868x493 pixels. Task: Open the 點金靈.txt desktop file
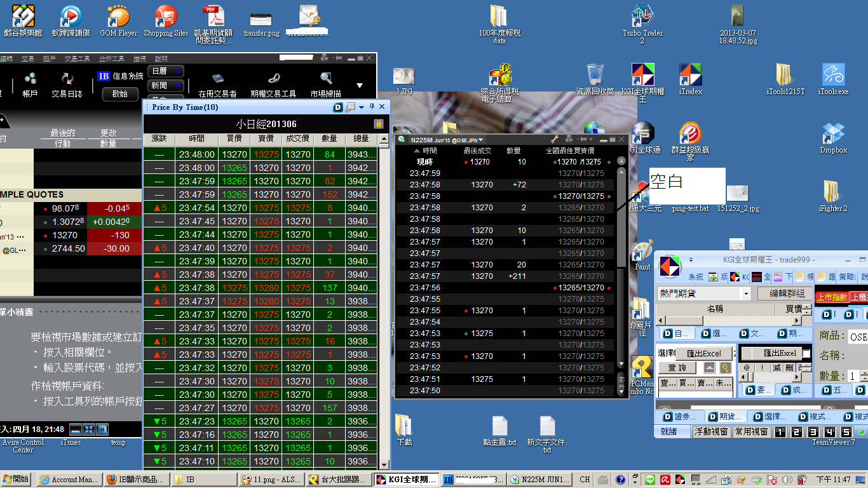coord(499,431)
